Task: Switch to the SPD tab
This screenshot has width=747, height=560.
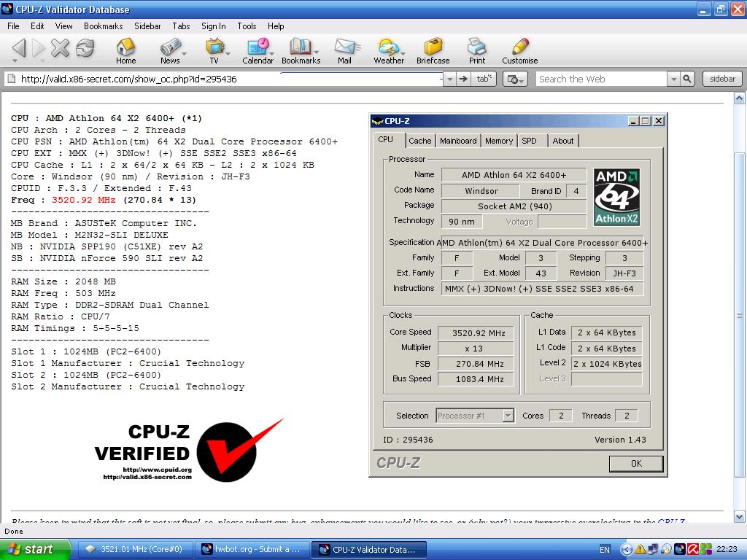Action: [x=530, y=141]
